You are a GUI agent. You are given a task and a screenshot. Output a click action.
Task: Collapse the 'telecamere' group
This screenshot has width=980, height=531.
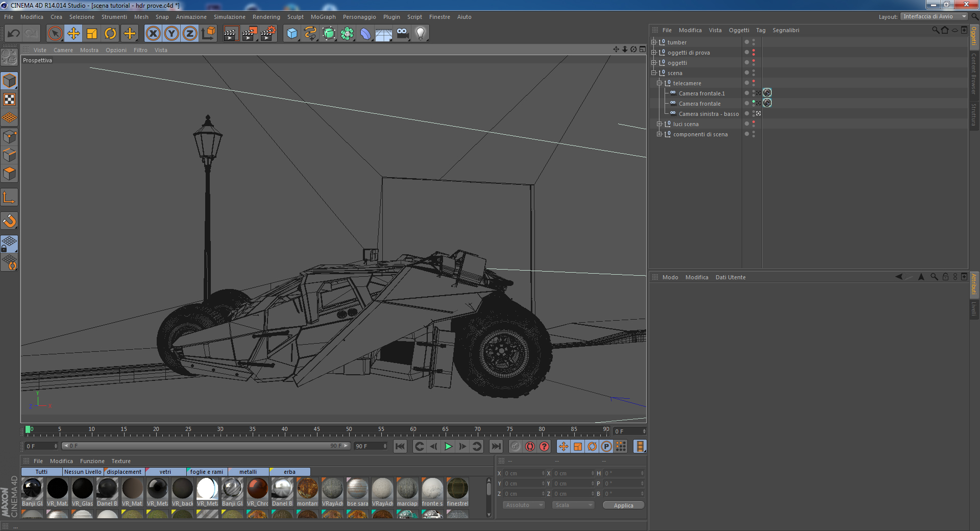pyautogui.click(x=659, y=83)
